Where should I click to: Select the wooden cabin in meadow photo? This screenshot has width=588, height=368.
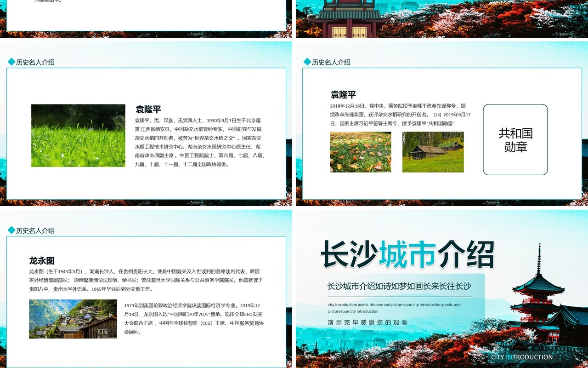click(x=433, y=152)
